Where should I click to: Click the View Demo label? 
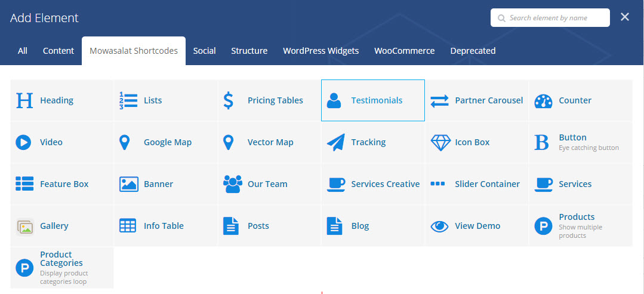coord(477,226)
